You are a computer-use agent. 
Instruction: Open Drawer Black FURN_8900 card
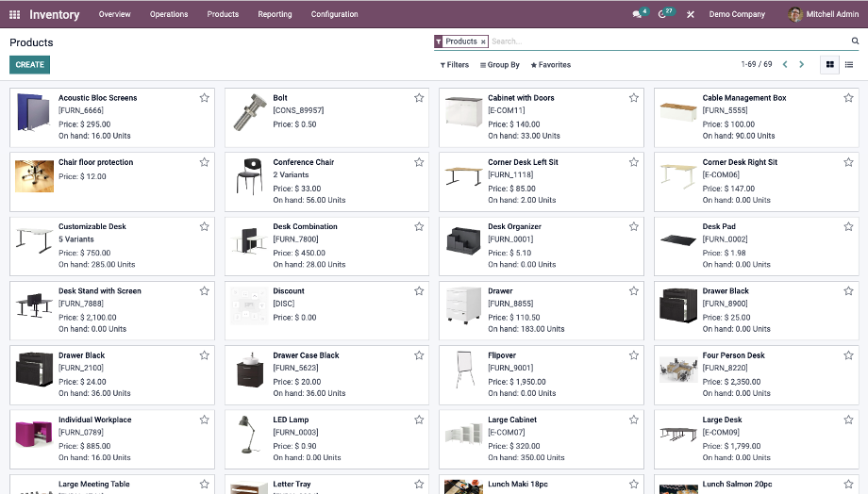pos(756,310)
